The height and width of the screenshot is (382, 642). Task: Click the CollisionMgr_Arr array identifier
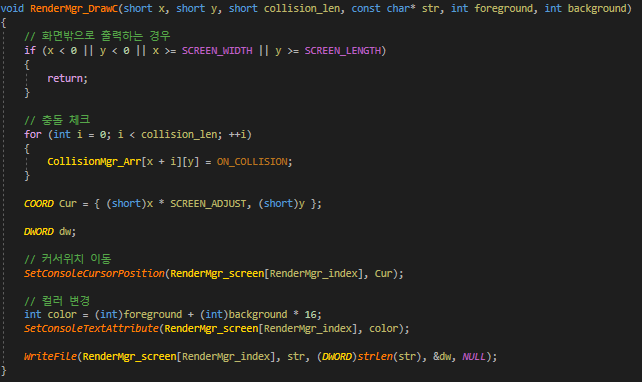coord(94,162)
